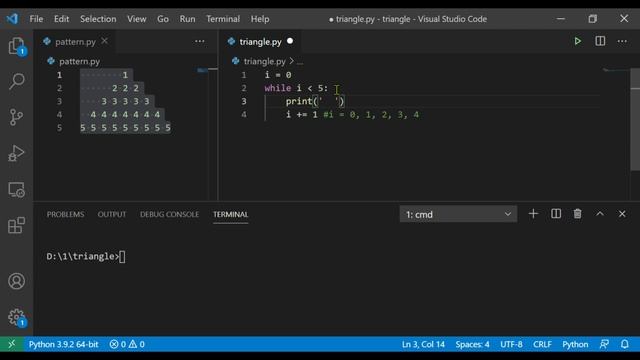Open the Terminal menu
Image resolution: width=640 pixels, height=360 pixels.
click(x=223, y=19)
